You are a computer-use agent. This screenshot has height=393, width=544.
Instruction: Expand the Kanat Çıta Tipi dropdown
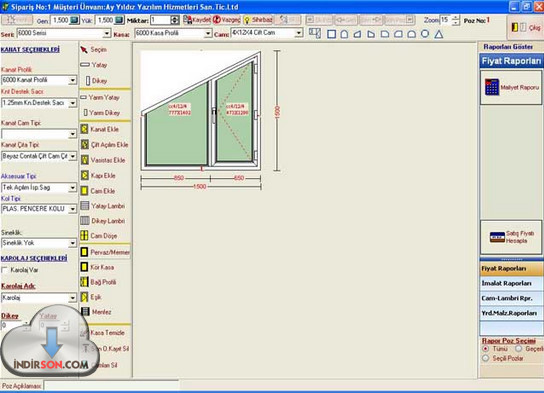click(73, 157)
